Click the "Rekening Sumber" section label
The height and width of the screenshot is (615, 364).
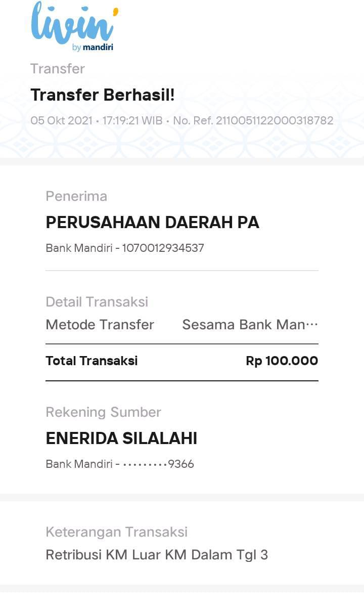(x=103, y=412)
